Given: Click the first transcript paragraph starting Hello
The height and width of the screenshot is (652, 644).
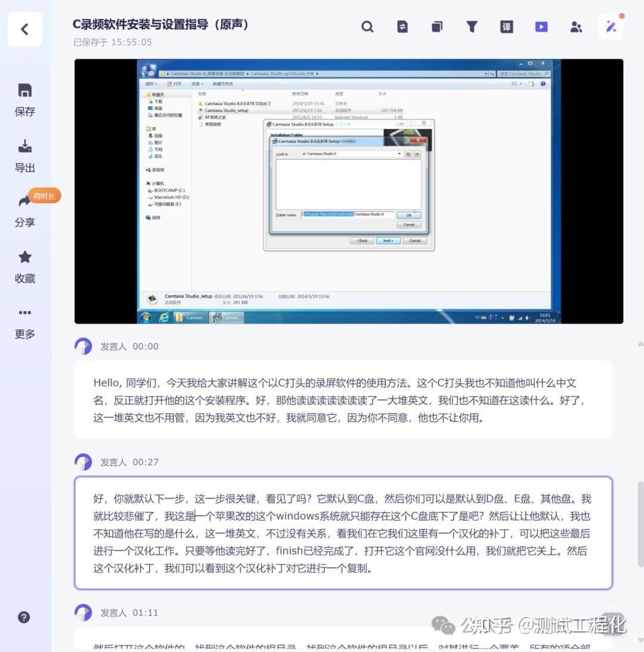Looking at the screenshot, I should click(343, 400).
